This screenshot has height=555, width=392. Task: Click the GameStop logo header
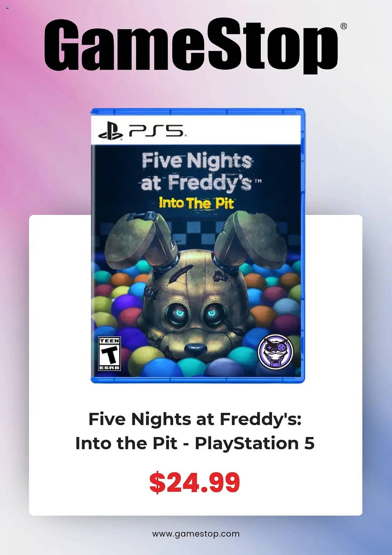click(191, 46)
